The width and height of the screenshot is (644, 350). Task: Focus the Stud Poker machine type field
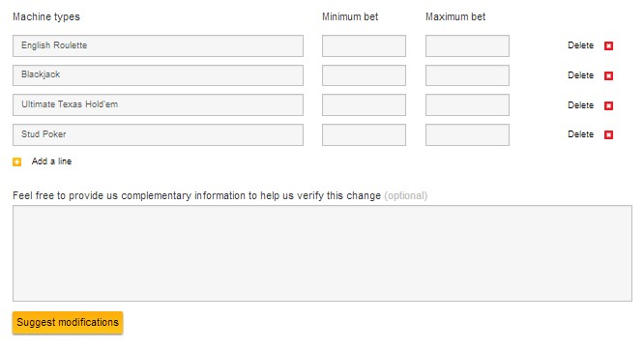[159, 134]
